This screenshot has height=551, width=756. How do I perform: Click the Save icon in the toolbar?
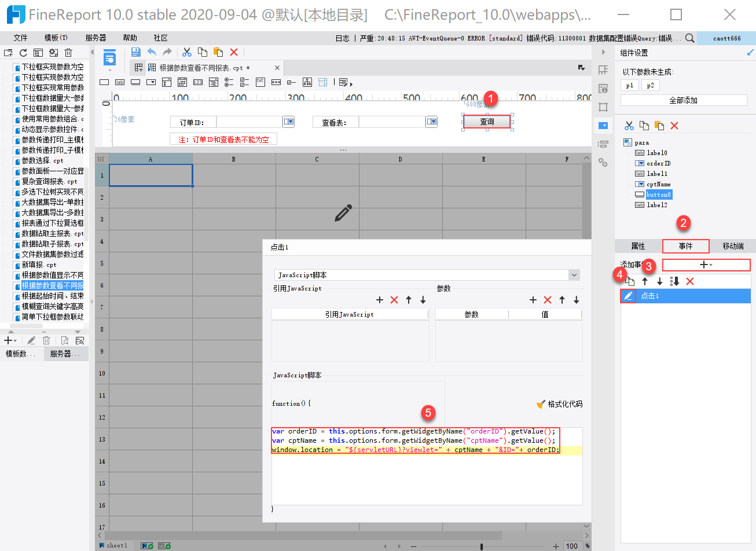pyautogui.click(x=136, y=52)
